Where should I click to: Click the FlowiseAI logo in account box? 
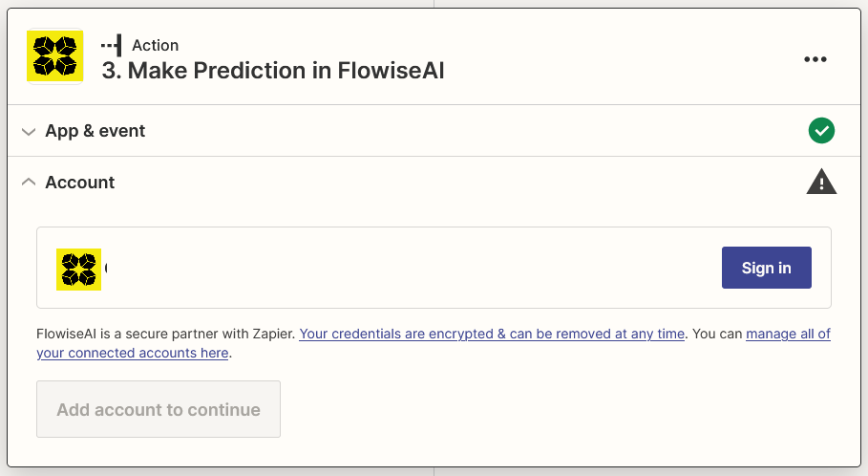pos(78,269)
